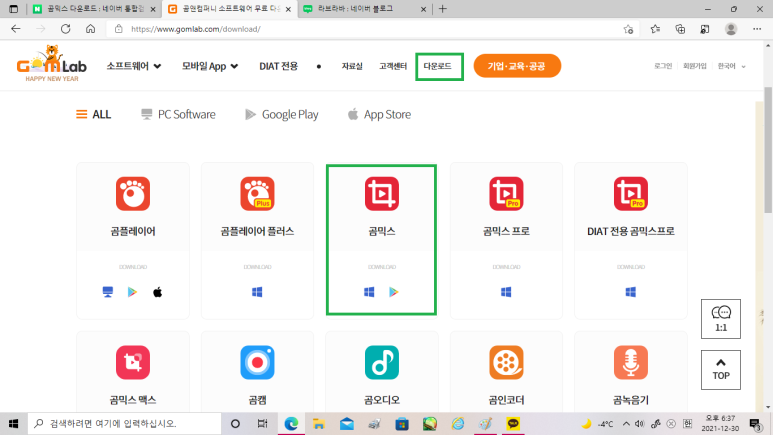Open the 곰플레이어 app icon
The width and height of the screenshot is (773, 435).
point(133,194)
